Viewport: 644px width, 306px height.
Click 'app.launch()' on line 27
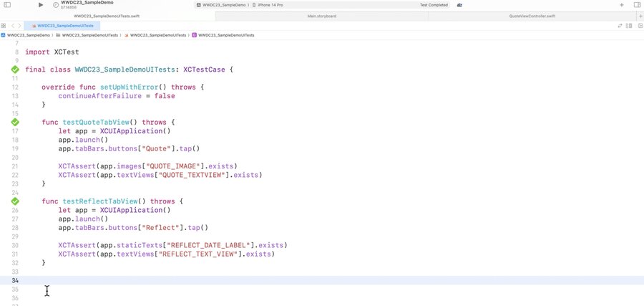tap(83, 219)
